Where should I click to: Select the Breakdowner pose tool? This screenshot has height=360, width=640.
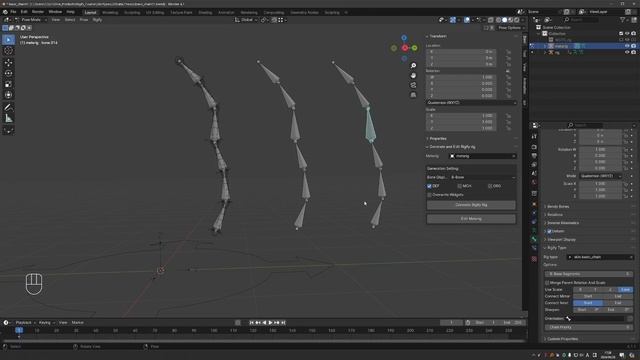[9, 131]
